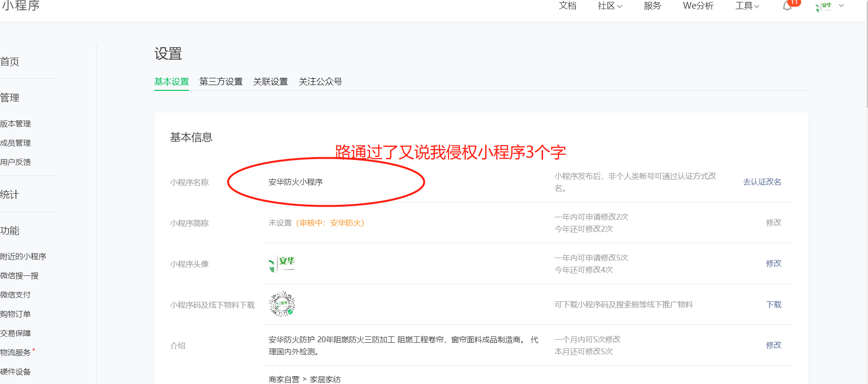868x384 pixels.
Task: Open 购物订单 in sidebar
Action: tap(15, 314)
